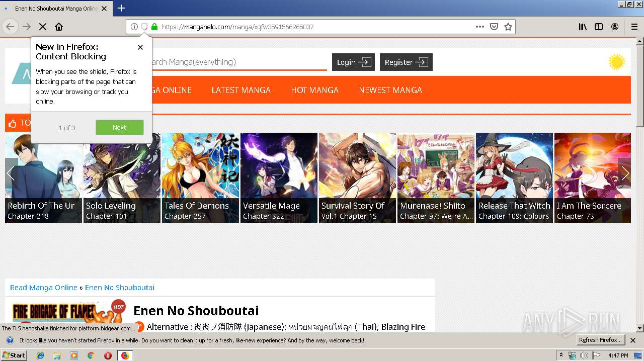Launch Chrome from taskbar
Image resolution: width=644 pixels, height=362 pixels.
91,355
